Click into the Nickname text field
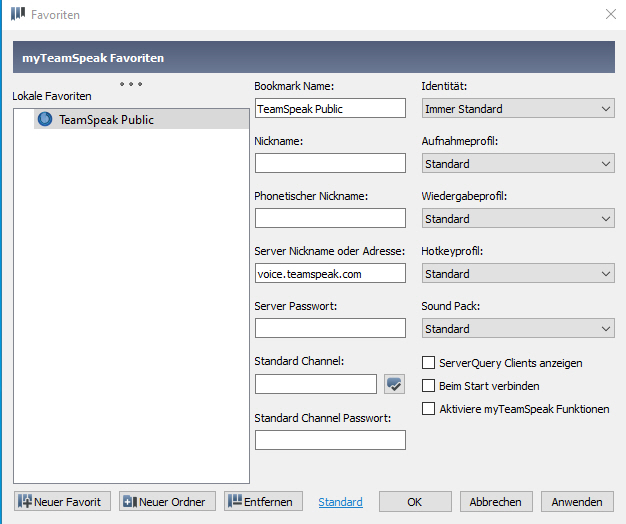The image size is (626, 524). (330, 163)
